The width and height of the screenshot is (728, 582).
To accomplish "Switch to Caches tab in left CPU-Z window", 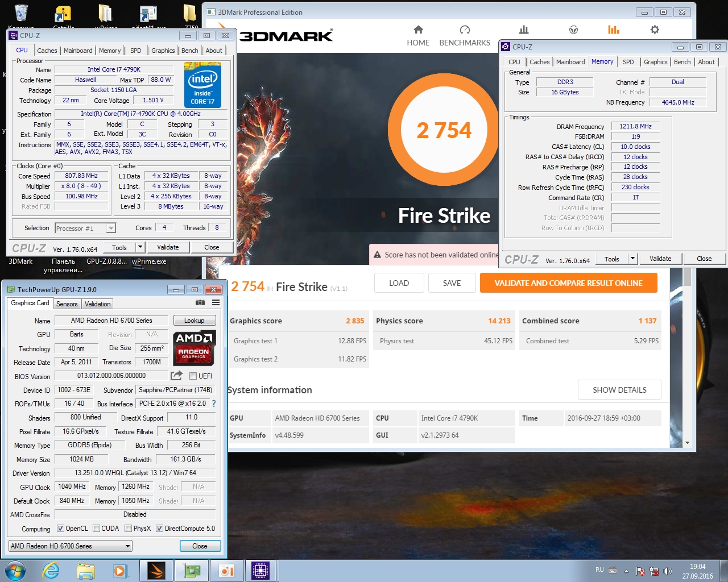I will point(47,51).
